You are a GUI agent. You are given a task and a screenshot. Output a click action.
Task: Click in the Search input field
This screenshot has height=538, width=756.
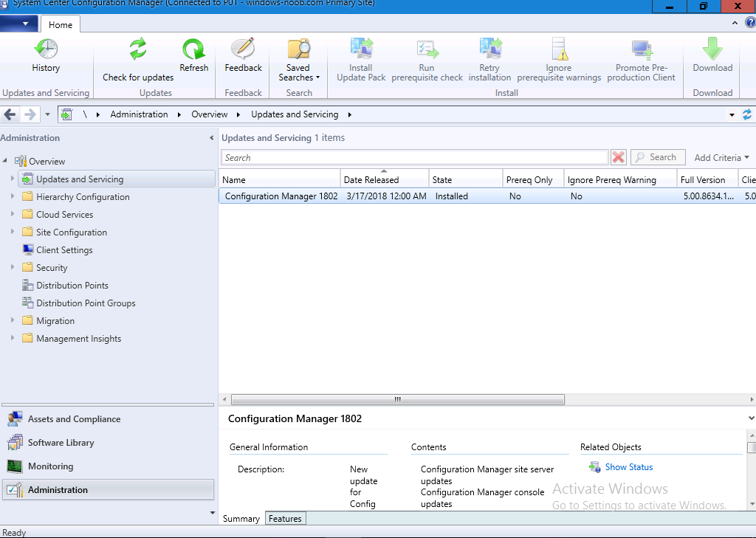click(415, 158)
